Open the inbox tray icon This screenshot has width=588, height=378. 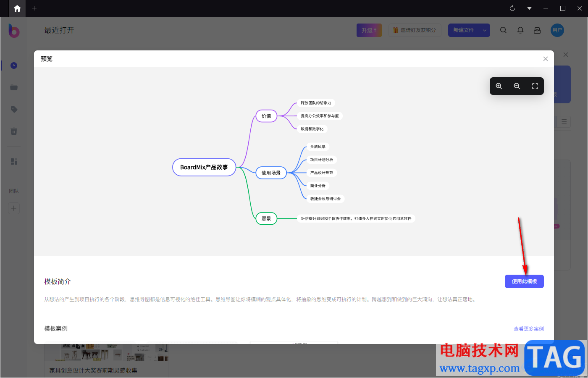click(x=537, y=30)
